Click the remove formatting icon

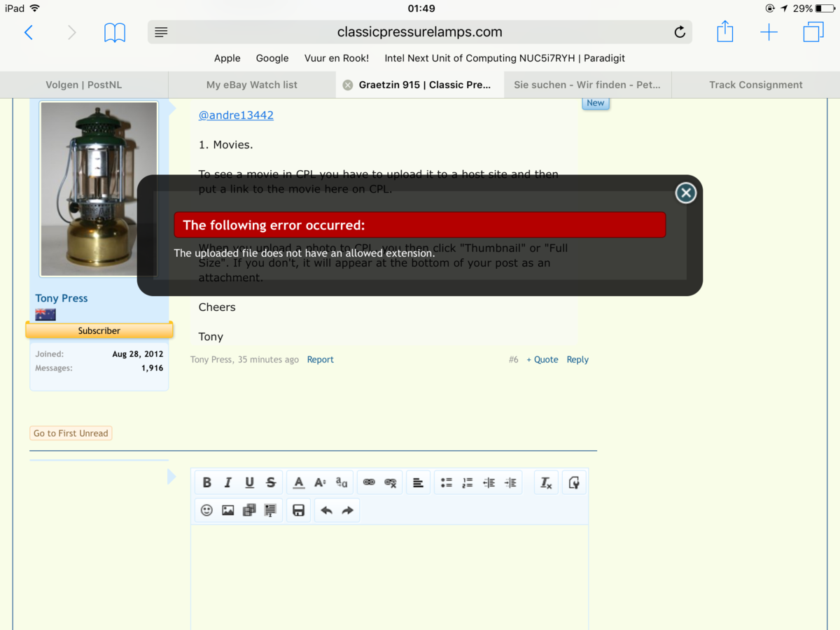pos(546,482)
